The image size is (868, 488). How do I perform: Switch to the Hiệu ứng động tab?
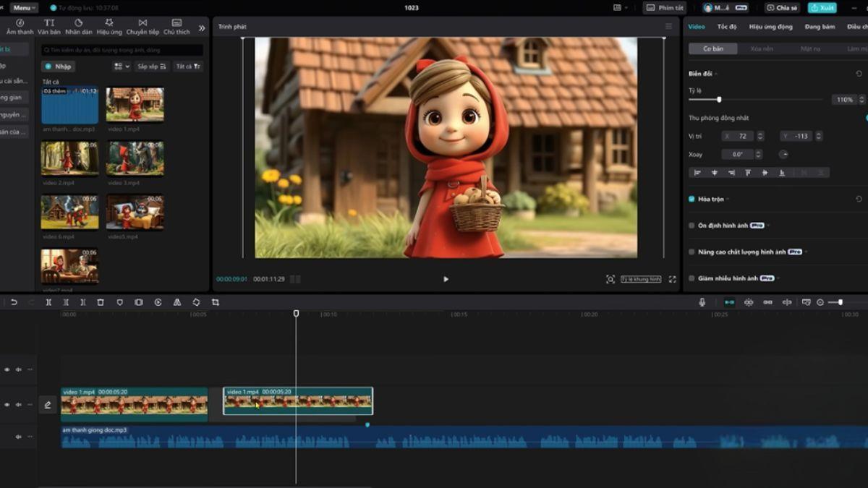click(771, 27)
